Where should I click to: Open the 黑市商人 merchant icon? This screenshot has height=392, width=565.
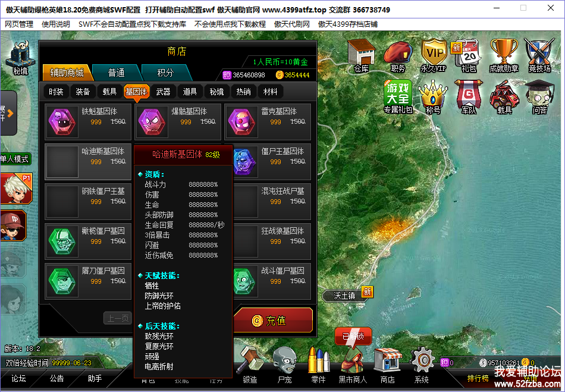tap(353, 365)
